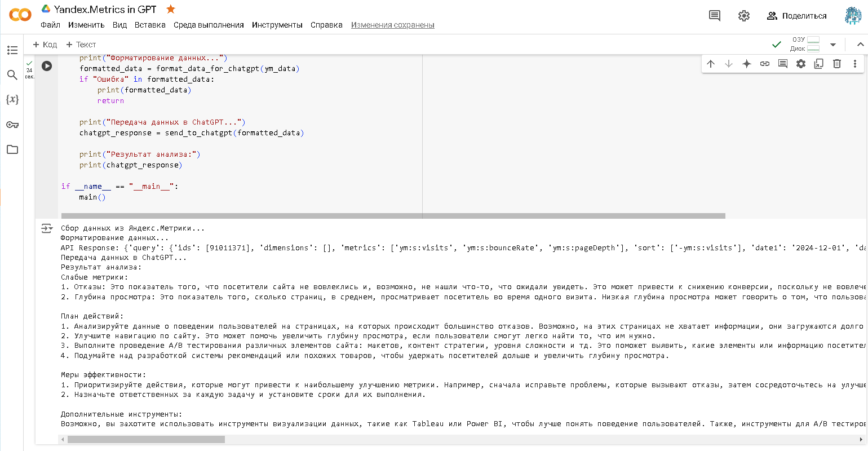Image resolution: width=868 pixels, height=451 pixels.
Task: Click the output heading 'Дополнительные инструменты:'
Action: 121,414
